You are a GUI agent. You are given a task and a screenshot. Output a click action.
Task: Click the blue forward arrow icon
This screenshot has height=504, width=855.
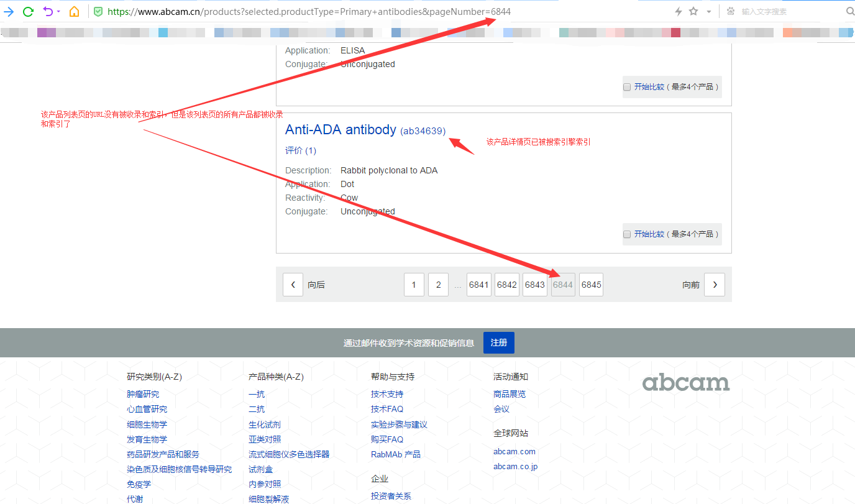pos(9,11)
